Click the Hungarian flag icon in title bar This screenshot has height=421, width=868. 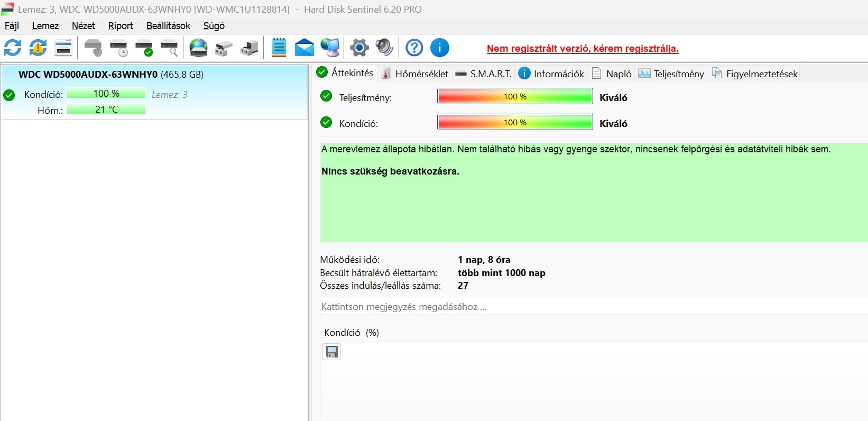[x=7, y=9]
